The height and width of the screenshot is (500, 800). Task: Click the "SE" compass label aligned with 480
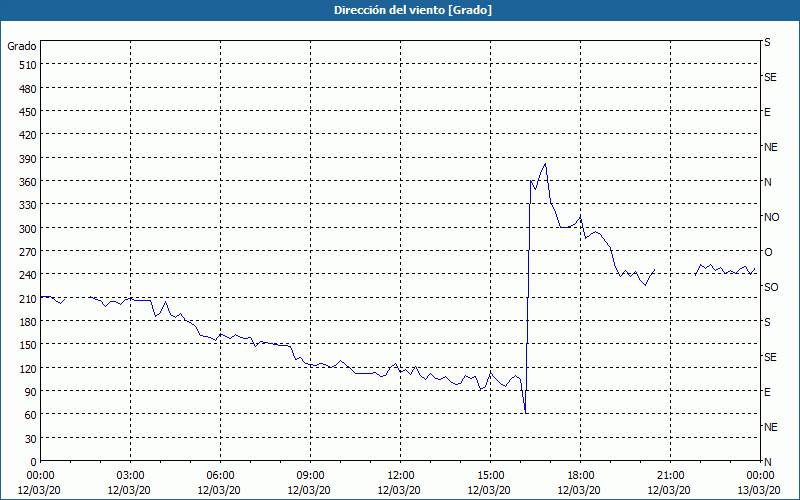point(770,77)
